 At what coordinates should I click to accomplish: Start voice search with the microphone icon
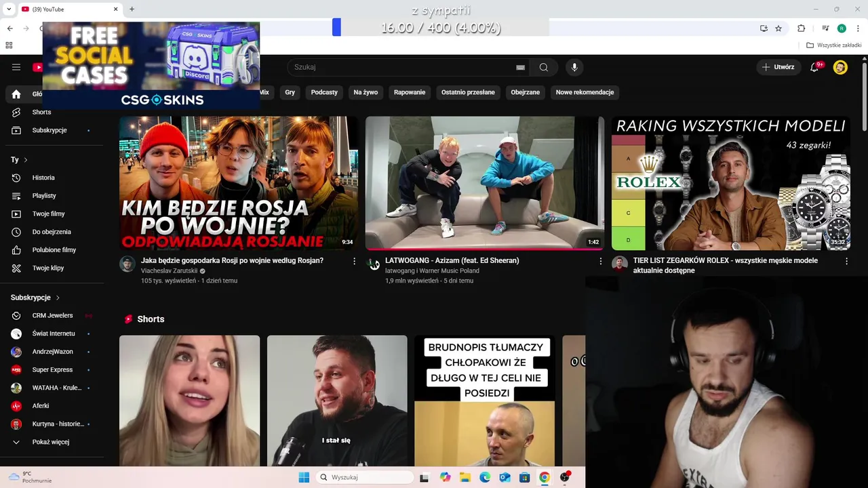click(574, 67)
